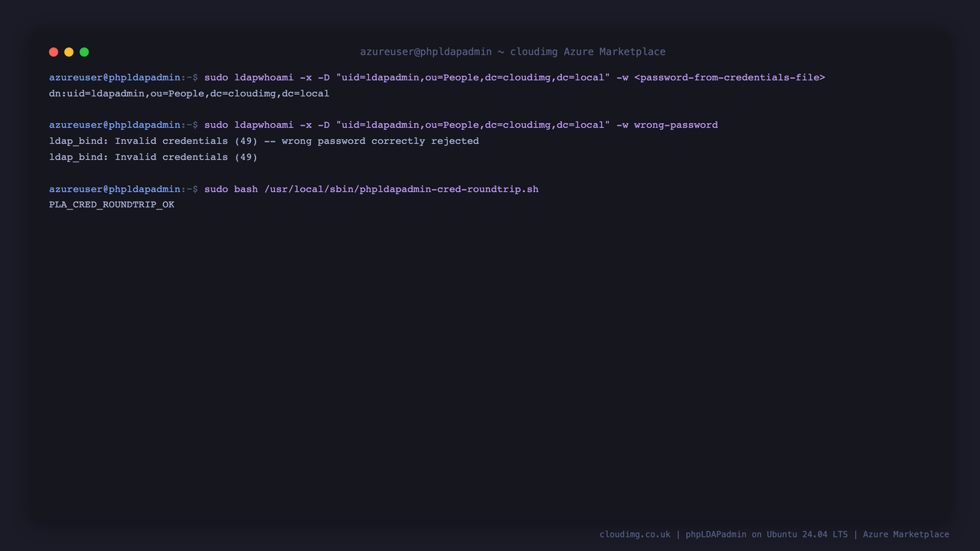Screen dimensions: 980x551
Task: Click the green maximize window dot
Action: tap(84, 52)
